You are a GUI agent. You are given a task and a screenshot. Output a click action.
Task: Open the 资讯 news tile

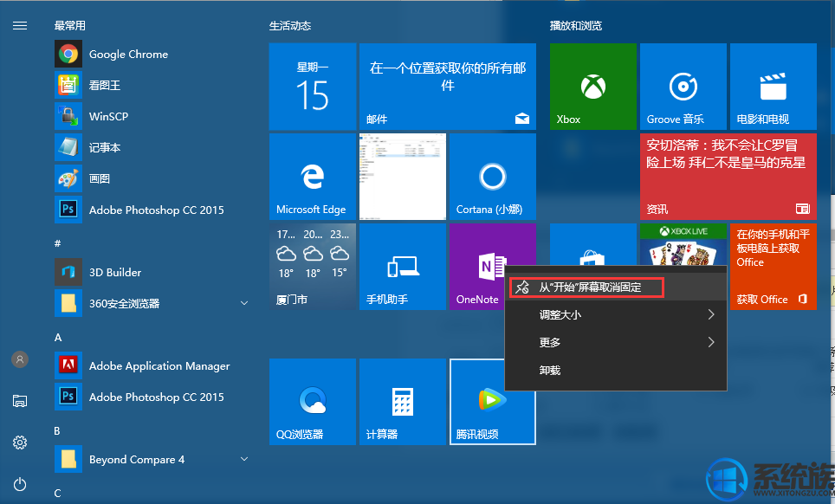click(x=728, y=177)
